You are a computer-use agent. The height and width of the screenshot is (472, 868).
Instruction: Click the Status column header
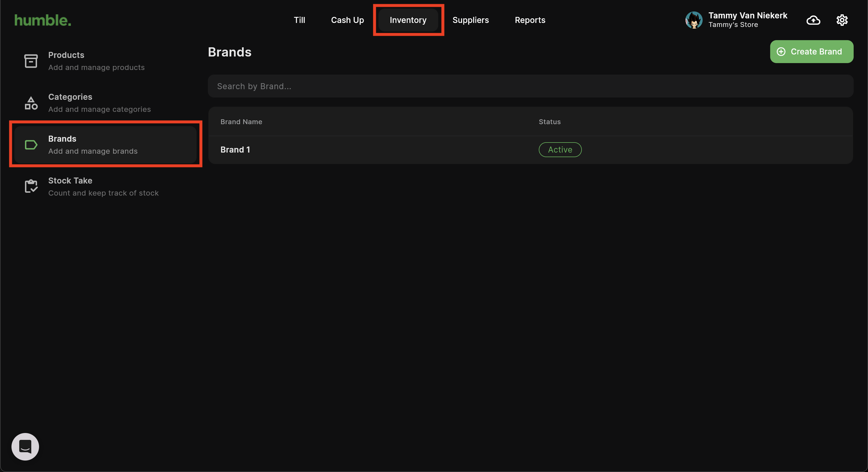[x=550, y=122]
